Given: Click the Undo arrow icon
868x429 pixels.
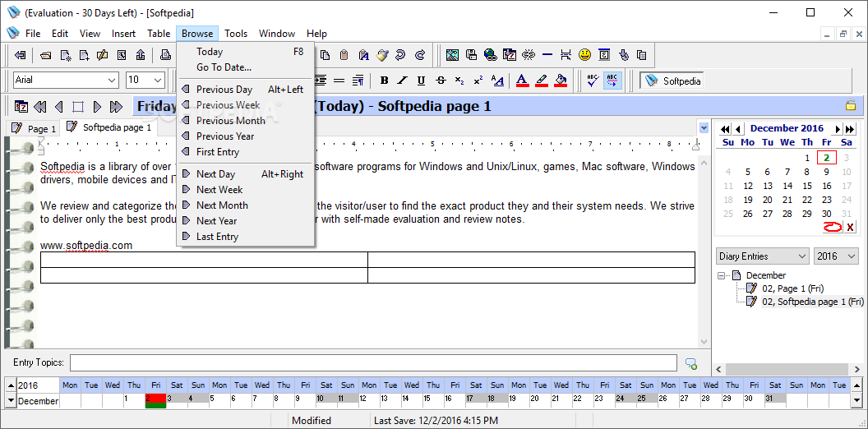Looking at the screenshot, I should click(401, 55).
